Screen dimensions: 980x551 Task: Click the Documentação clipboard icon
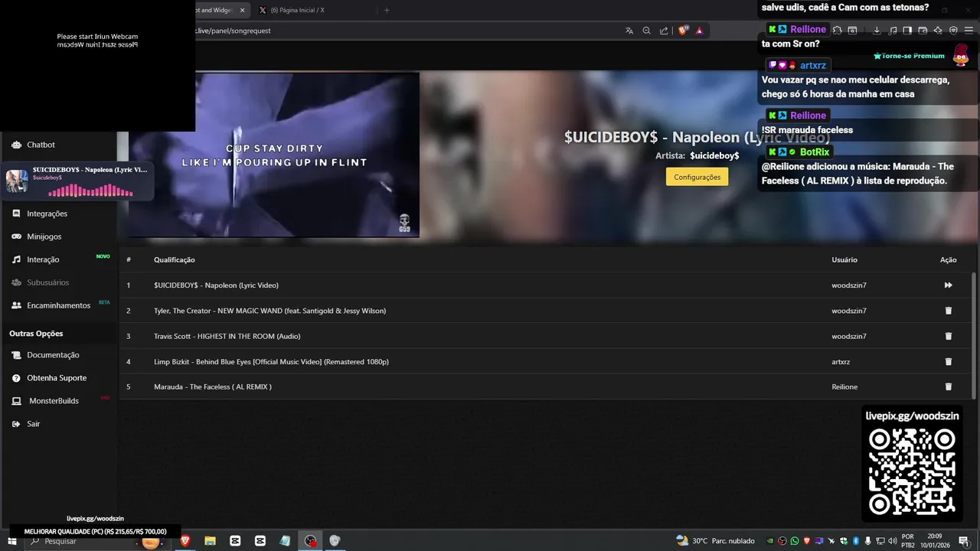[x=16, y=355]
